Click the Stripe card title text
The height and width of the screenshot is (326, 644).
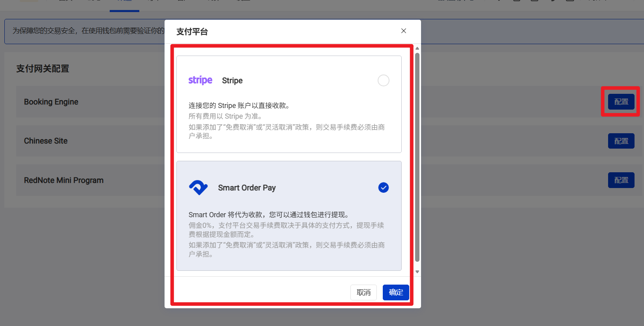click(232, 80)
